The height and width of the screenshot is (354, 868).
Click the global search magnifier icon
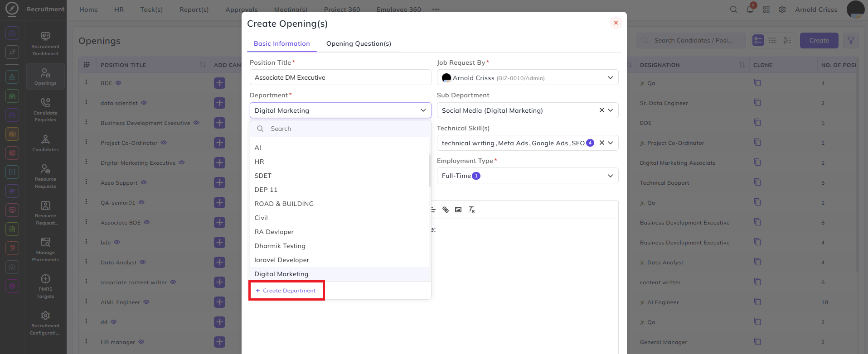click(x=733, y=10)
